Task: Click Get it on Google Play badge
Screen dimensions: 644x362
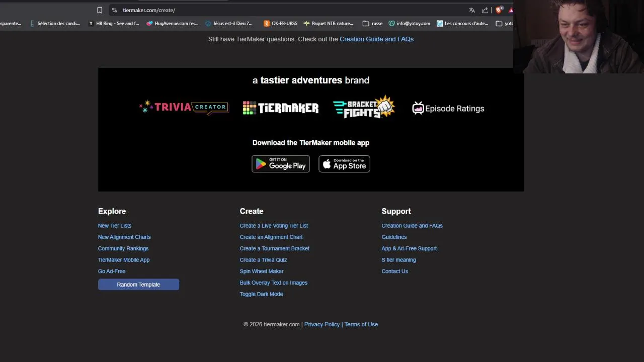Action: [x=281, y=164]
